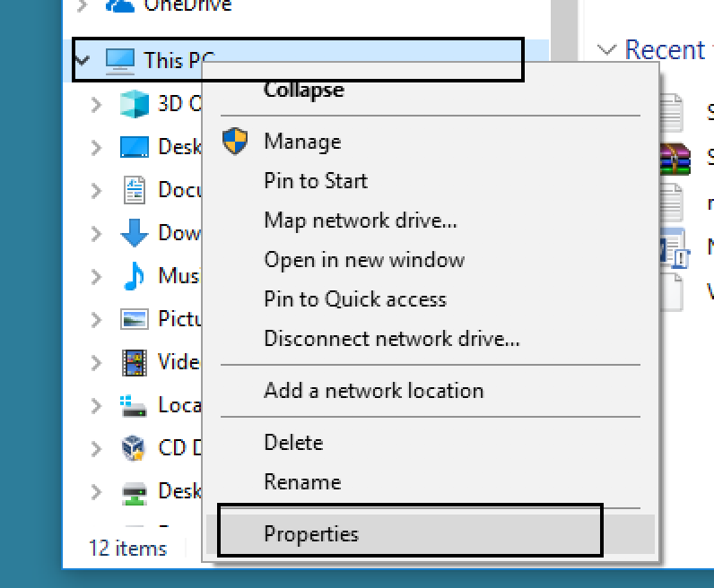This screenshot has height=588, width=714.
Task: Select Add a network location
Action: [373, 391]
